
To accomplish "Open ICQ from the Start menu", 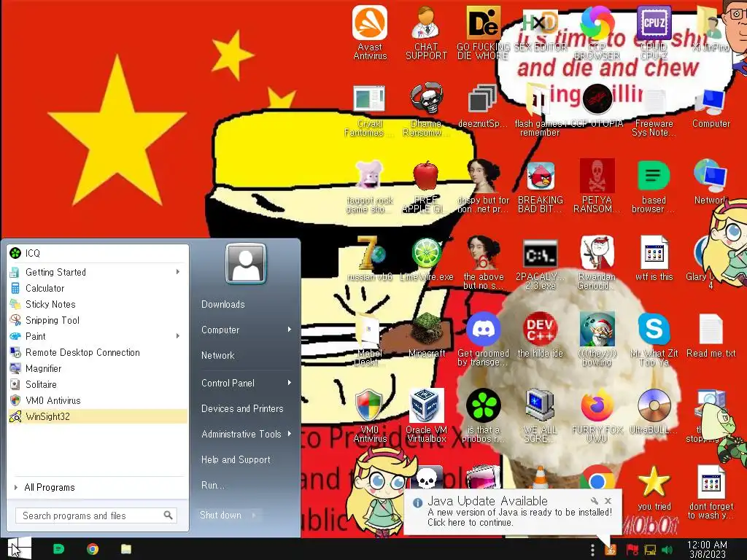I will point(98,253).
